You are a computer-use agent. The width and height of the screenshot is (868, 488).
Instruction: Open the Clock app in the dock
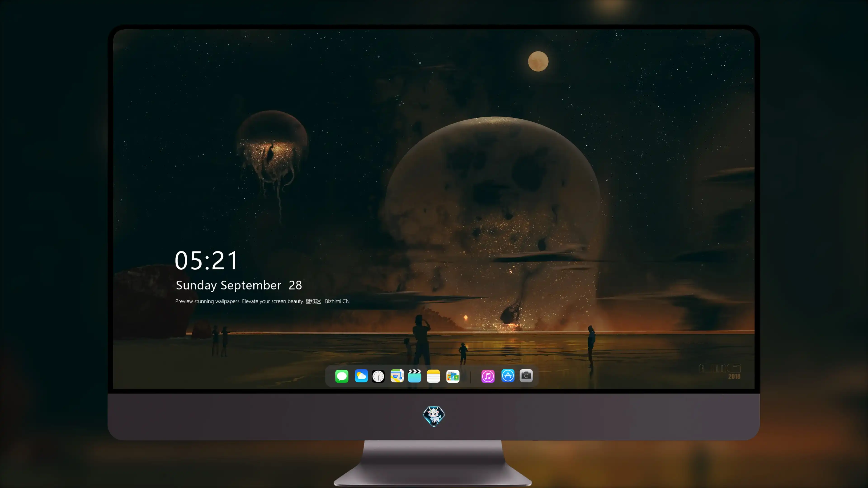[x=378, y=376]
